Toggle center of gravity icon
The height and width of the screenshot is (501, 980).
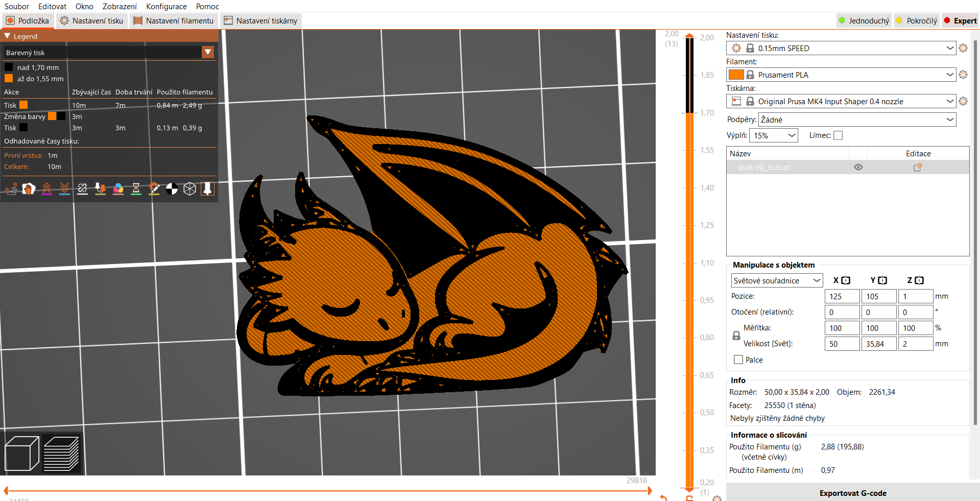[172, 189]
